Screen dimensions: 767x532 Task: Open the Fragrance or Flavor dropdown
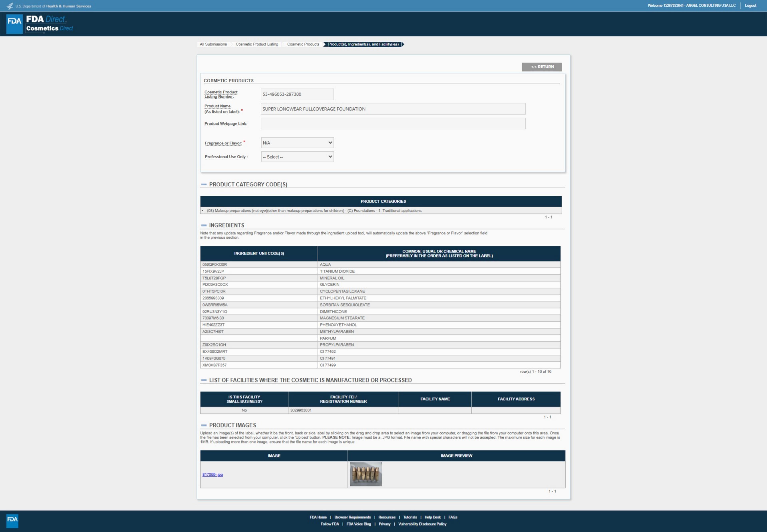point(297,143)
